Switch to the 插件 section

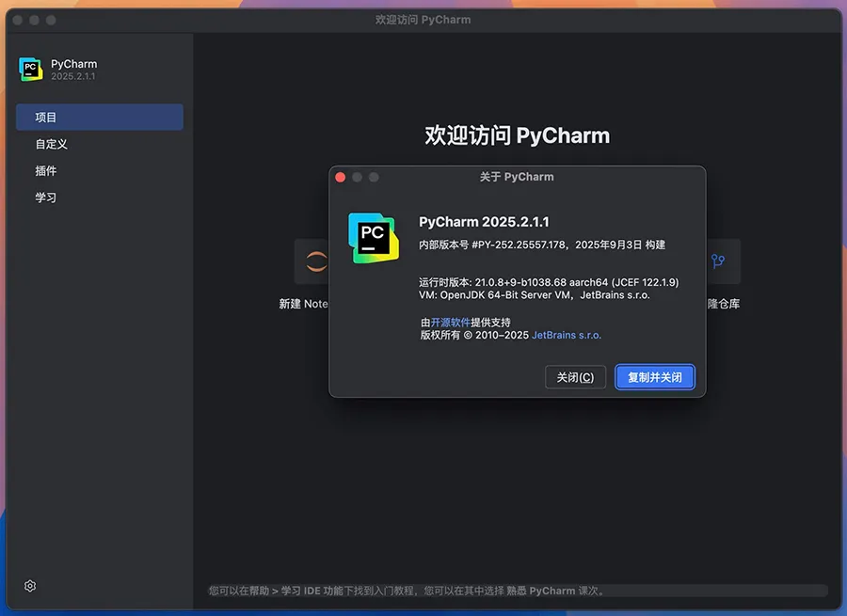[46, 170]
